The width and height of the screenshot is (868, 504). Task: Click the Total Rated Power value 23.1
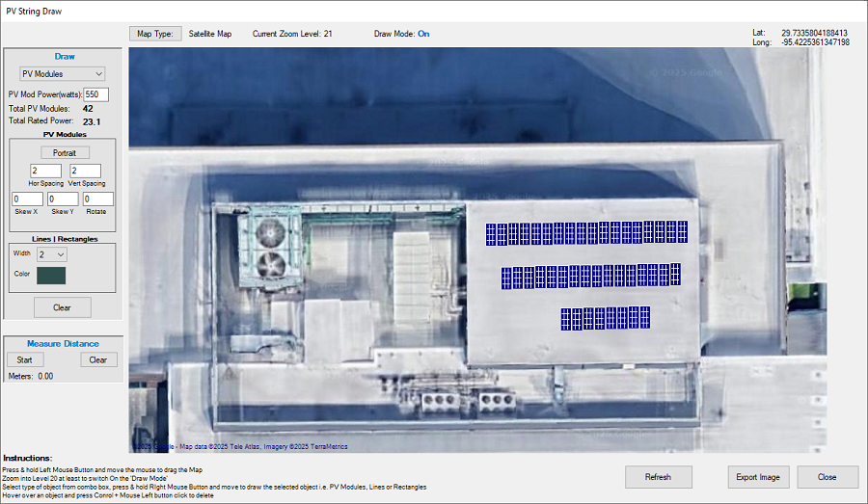coord(92,121)
